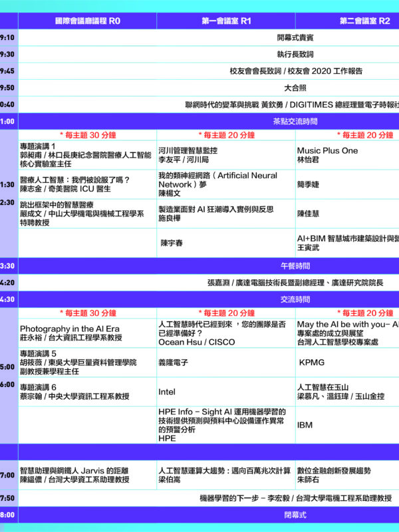
Task: Select the 河川管理智慧監控 talk
Action: (x=192, y=151)
